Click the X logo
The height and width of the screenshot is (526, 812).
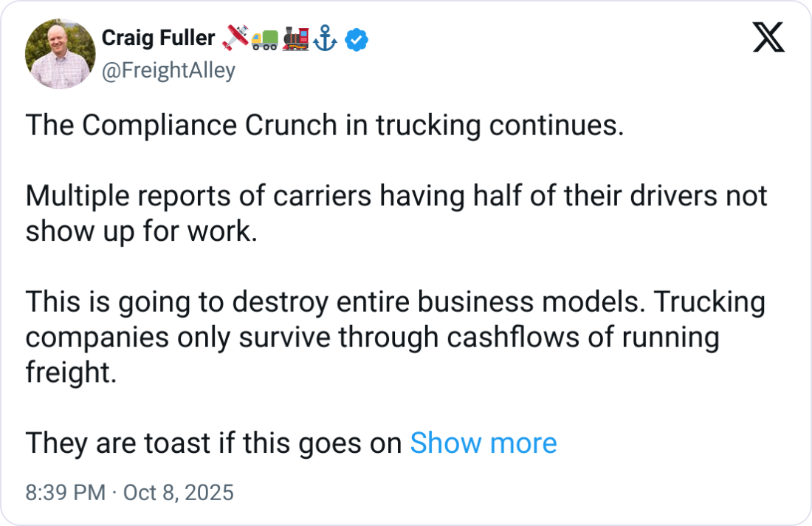click(768, 38)
